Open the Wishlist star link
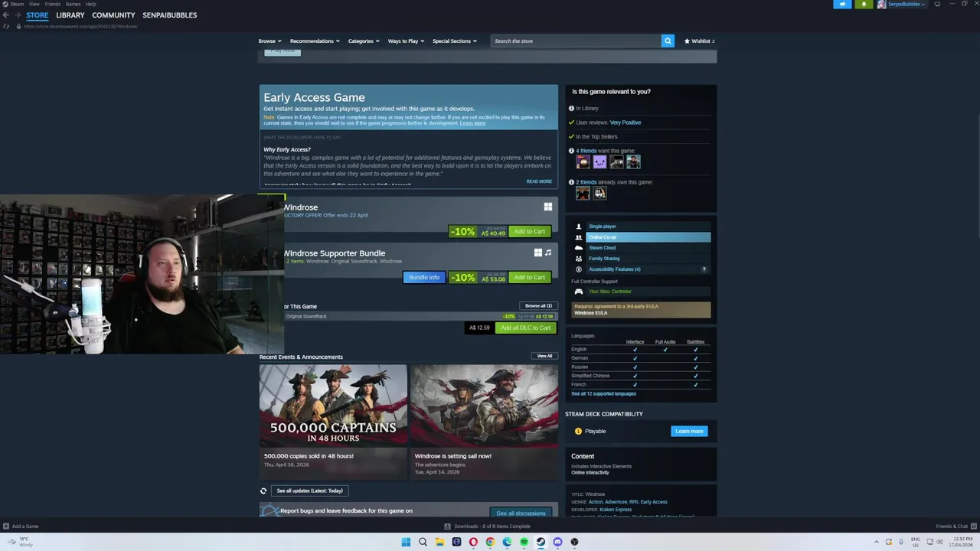980x551 pixels. click(x=699, y=41)
